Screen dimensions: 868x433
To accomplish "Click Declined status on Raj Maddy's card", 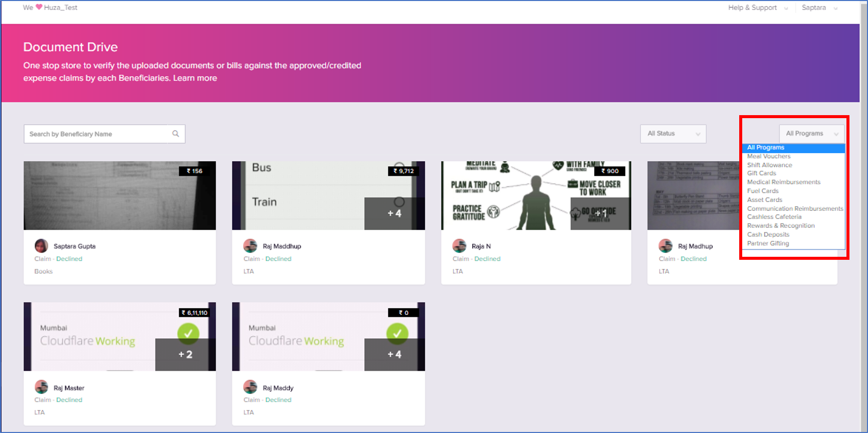I will click(x=278, y=400).
